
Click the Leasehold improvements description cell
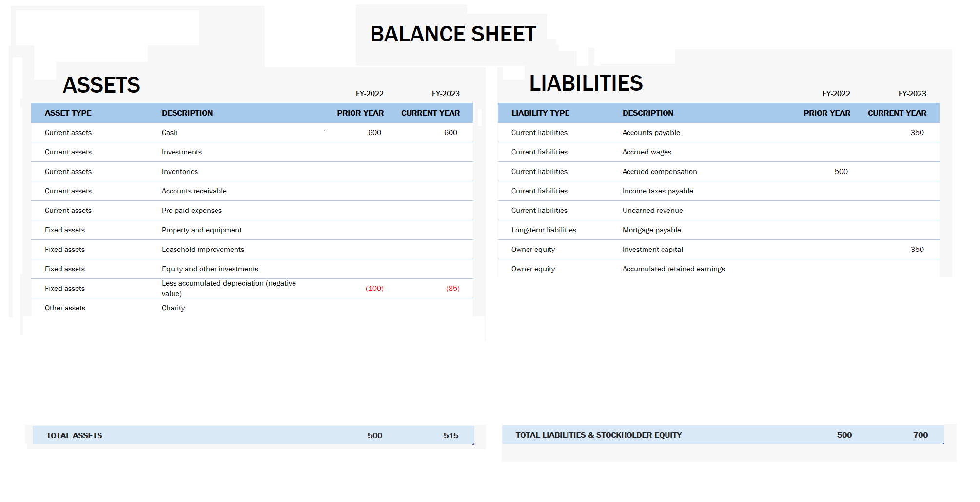tap(203, 250)
